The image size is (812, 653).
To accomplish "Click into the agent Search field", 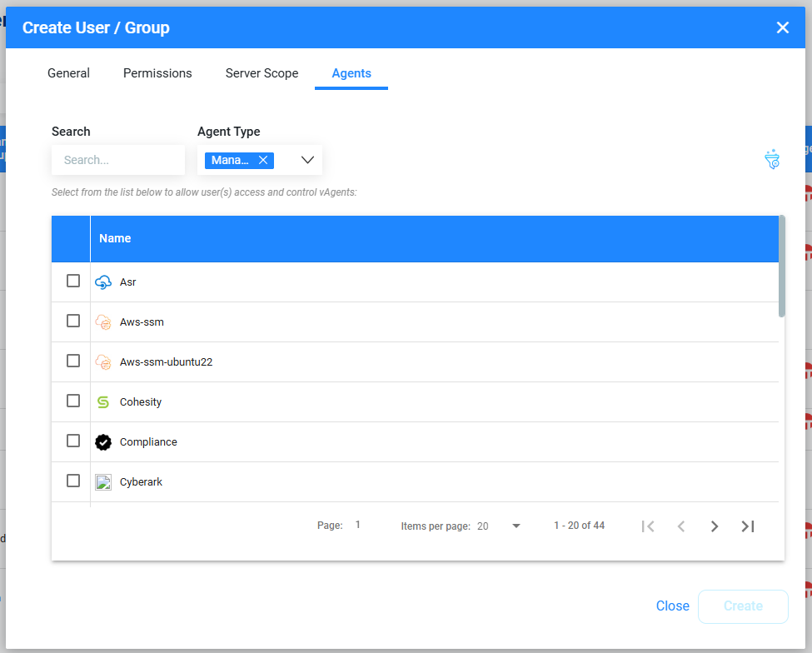I will 118,160.
